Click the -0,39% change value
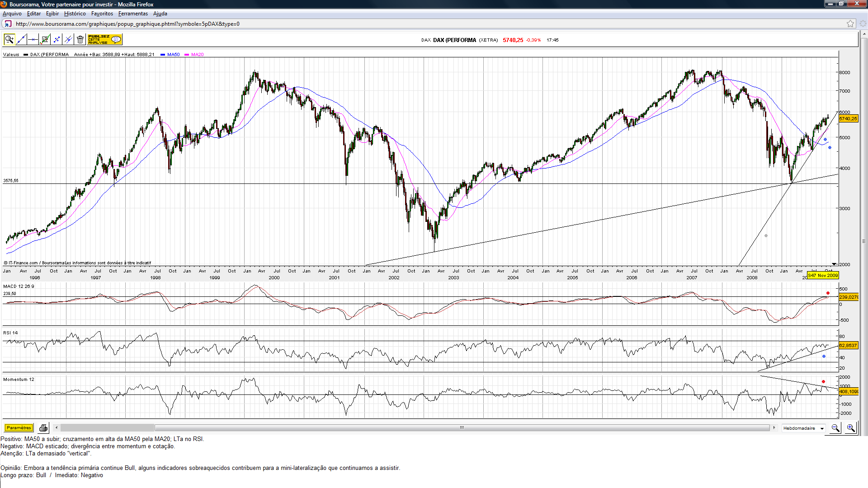Image resolution: width=868 pixels, height=488 pixels. tap(533, 40)
